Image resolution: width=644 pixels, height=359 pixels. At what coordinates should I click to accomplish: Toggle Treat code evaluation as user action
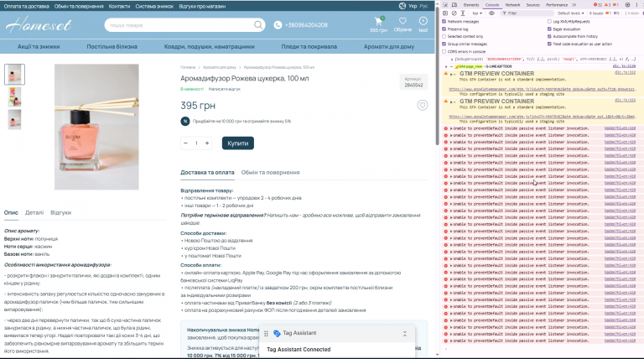click(549, 44)
